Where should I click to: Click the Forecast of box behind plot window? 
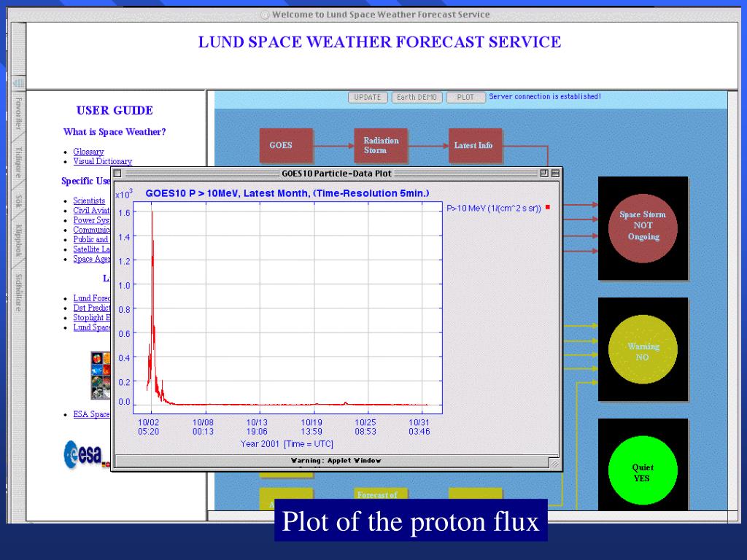380,495
